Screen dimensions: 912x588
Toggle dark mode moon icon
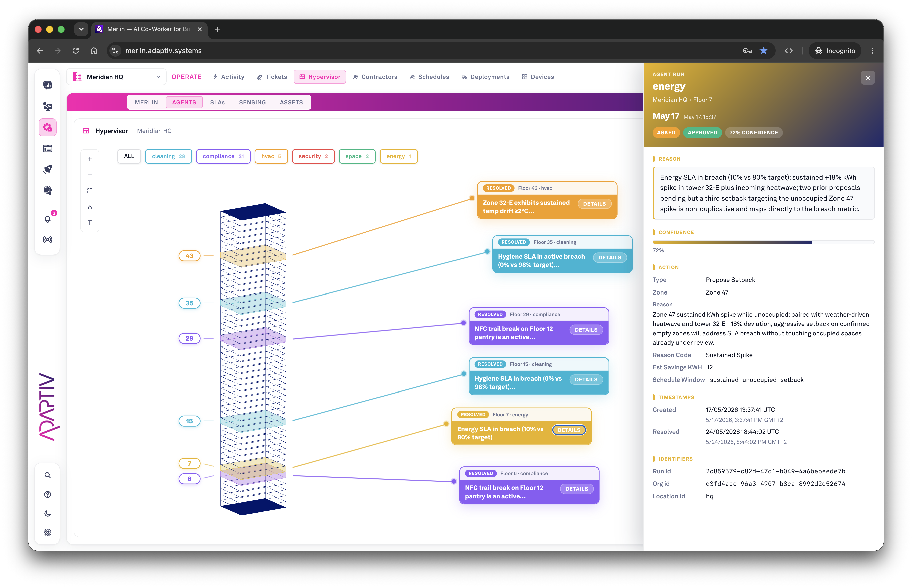tap(48, 513)
